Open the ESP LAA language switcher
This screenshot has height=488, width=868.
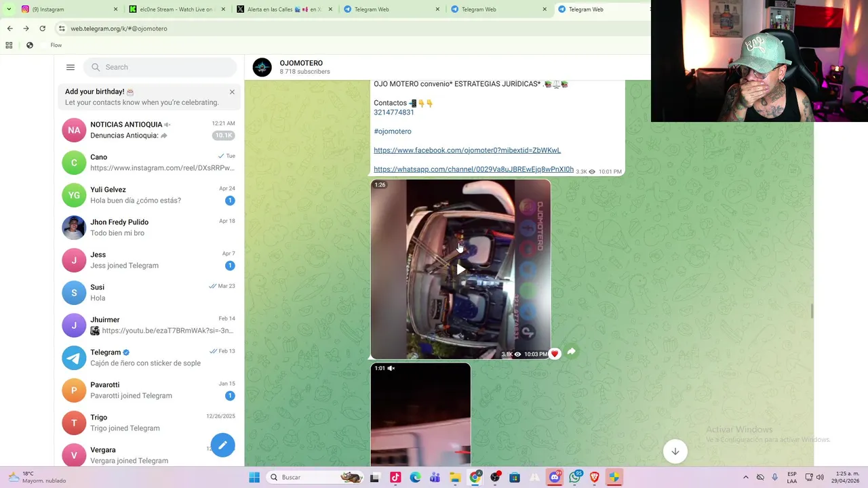(x=792, y=477)
